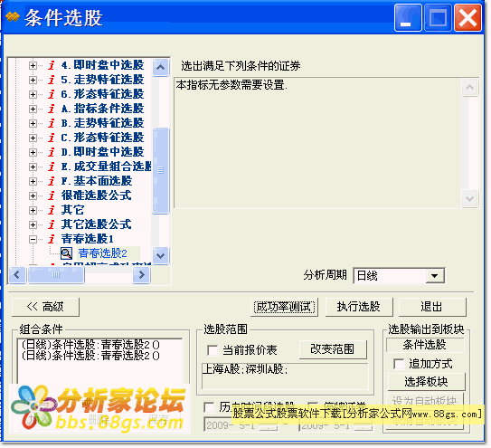Click the red icon next to 其它选股公式
The image size is (491, 448).
pyautogui.click(x=52, y=224)
